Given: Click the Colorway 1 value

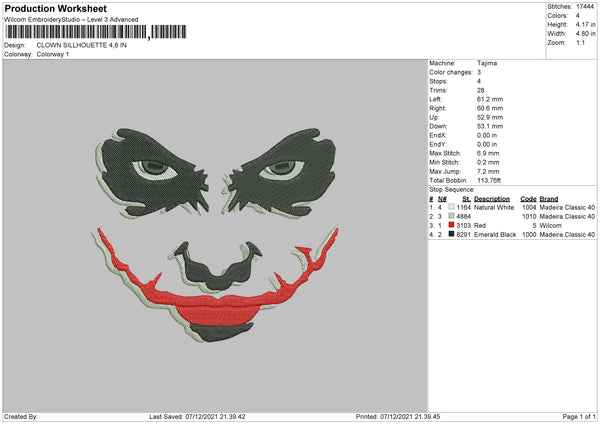Looking at the screenshot, I should coord(53,54).
